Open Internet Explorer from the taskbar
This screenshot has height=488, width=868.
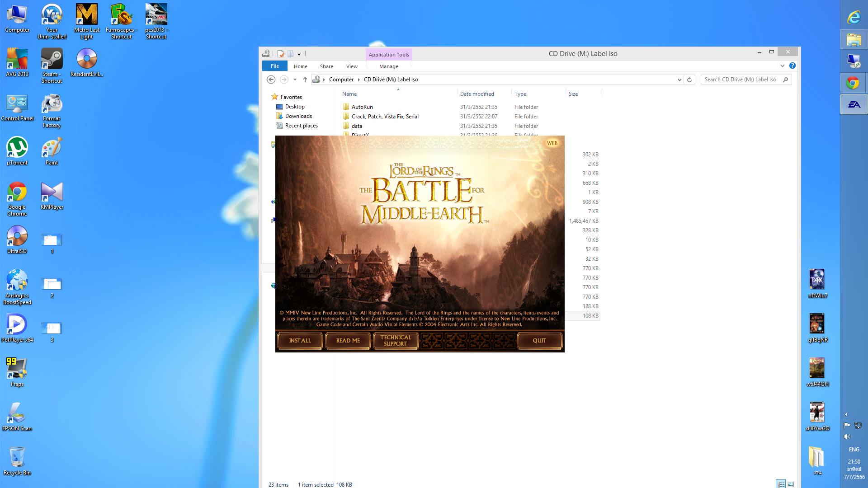(854, 17)
